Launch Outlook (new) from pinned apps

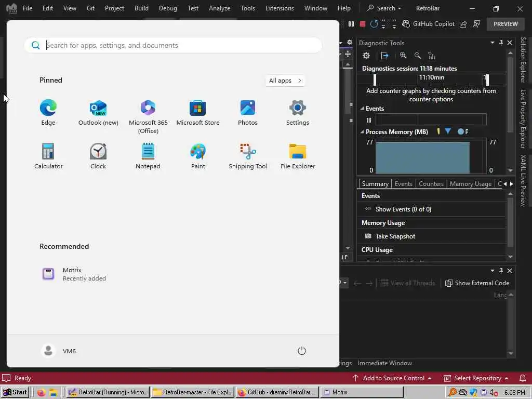point(98,113)
